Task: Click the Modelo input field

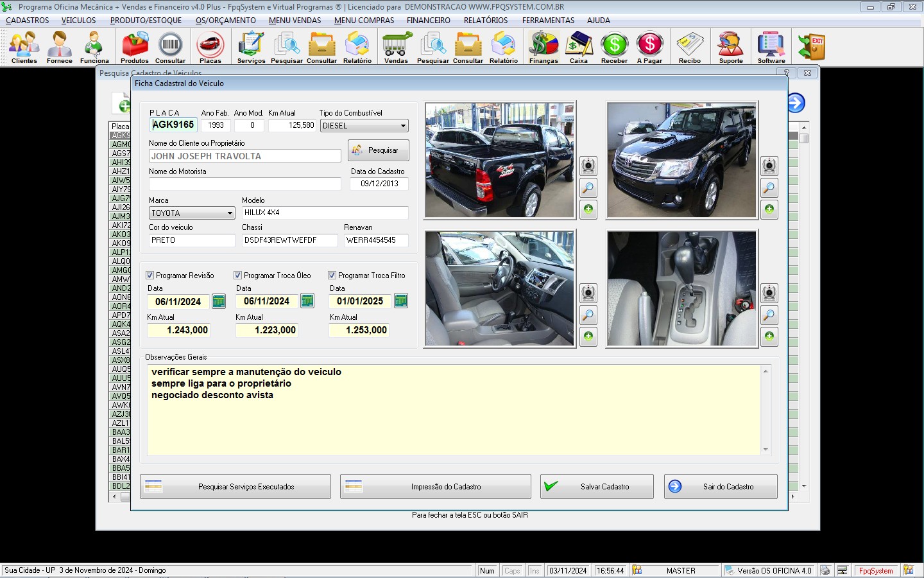Action: pos(325,213)
